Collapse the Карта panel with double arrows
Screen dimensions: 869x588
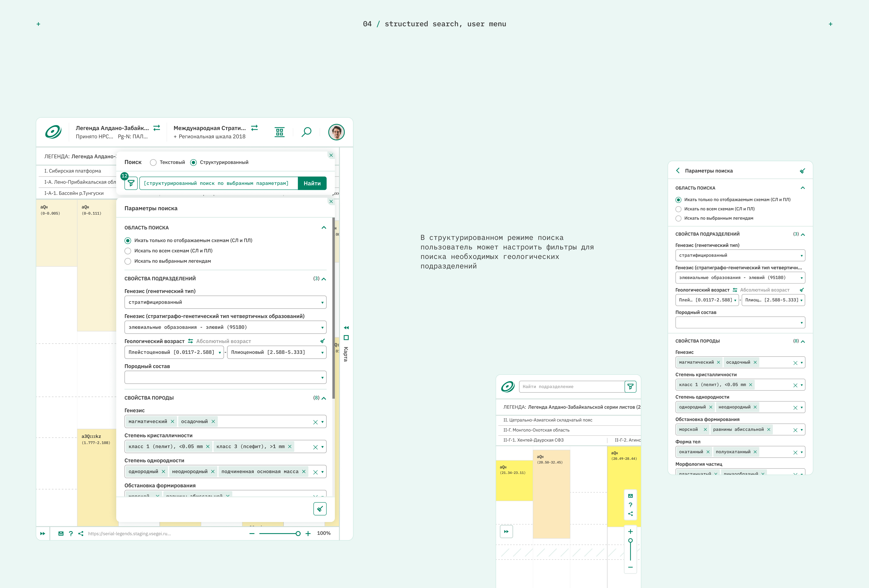click(x=346, y=328)
